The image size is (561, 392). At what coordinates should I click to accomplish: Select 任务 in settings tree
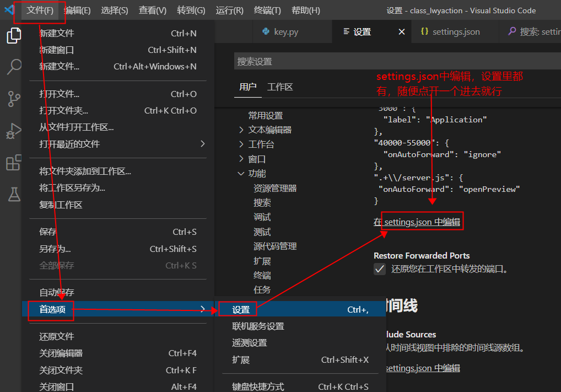pyautogui.click(x=262, y=289)
